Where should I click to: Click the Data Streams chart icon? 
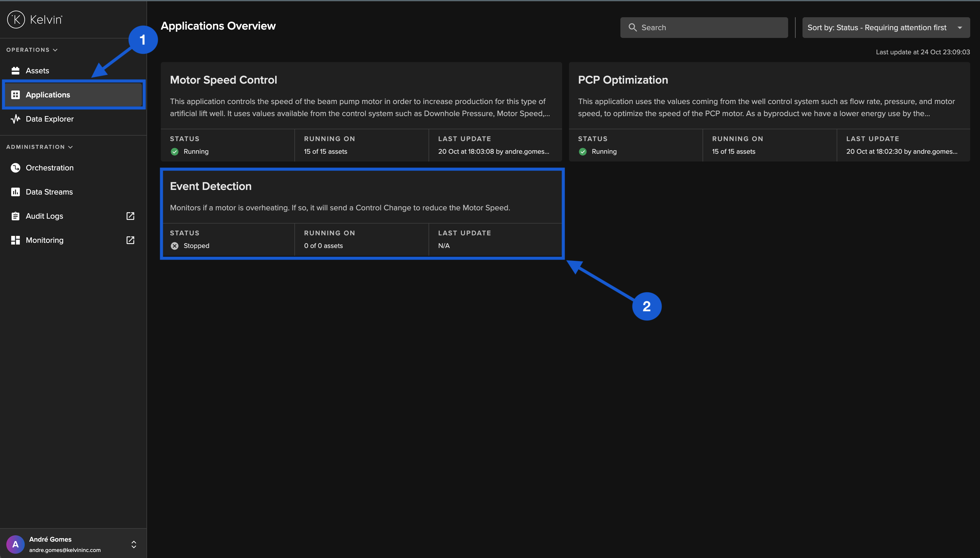15,192
